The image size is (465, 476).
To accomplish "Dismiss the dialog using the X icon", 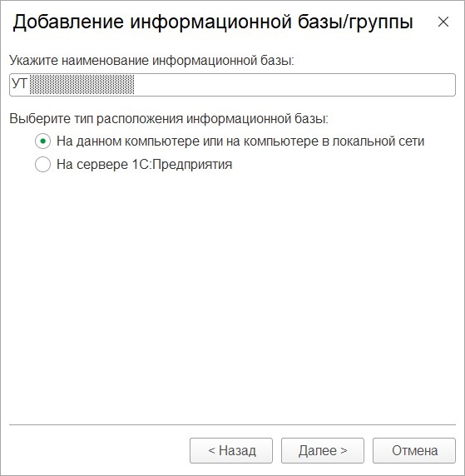I will (443, 22).
